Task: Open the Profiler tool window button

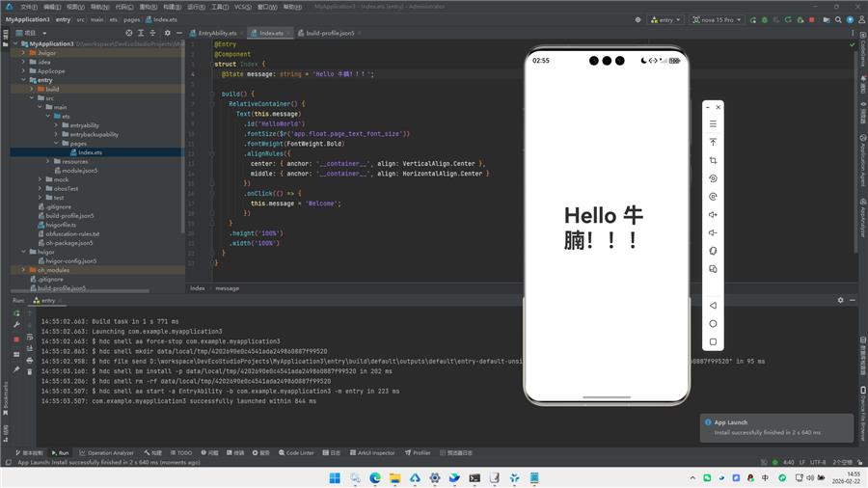Action: (418, 452)
